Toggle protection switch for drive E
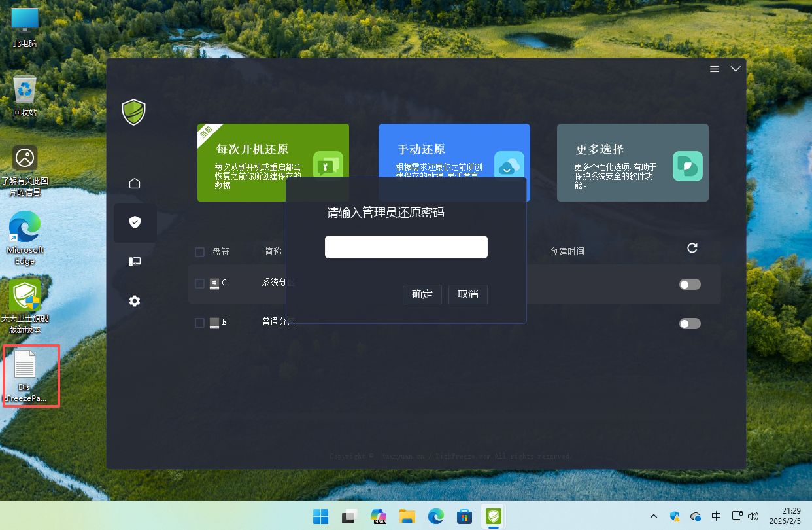812x530 pixels. point(690,323)
